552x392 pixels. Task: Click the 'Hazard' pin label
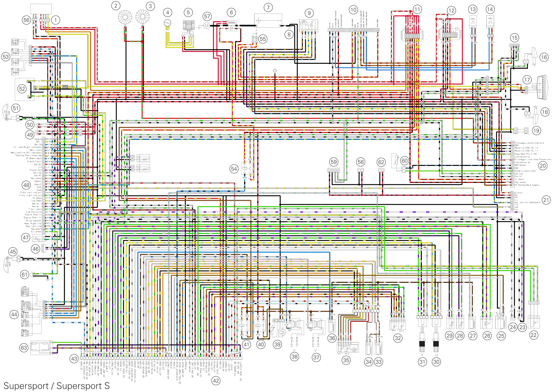click(38, 139)
